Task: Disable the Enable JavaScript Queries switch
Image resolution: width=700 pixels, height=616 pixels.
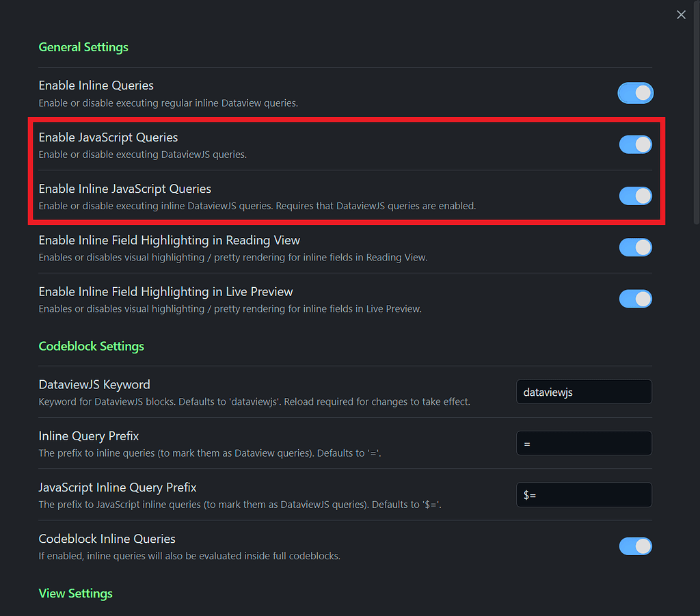Action: click(x=635, y=144)
